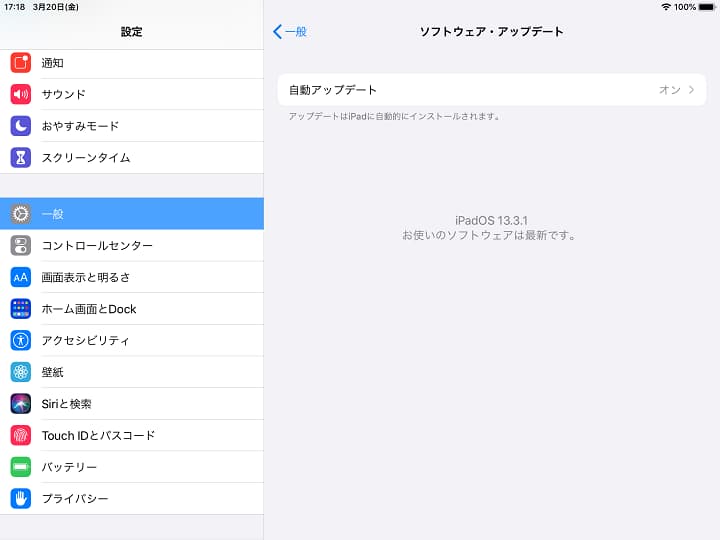Screen dimensions: 720x540
Task: Tap the Control Center switches icon
Action: pyautogui.click(x=21, y=245)
